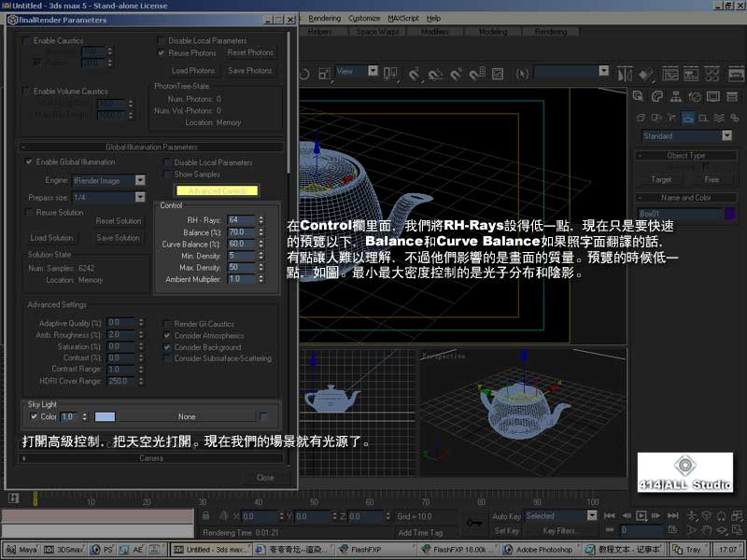Open the MAXScript menu

pos(403,18)
